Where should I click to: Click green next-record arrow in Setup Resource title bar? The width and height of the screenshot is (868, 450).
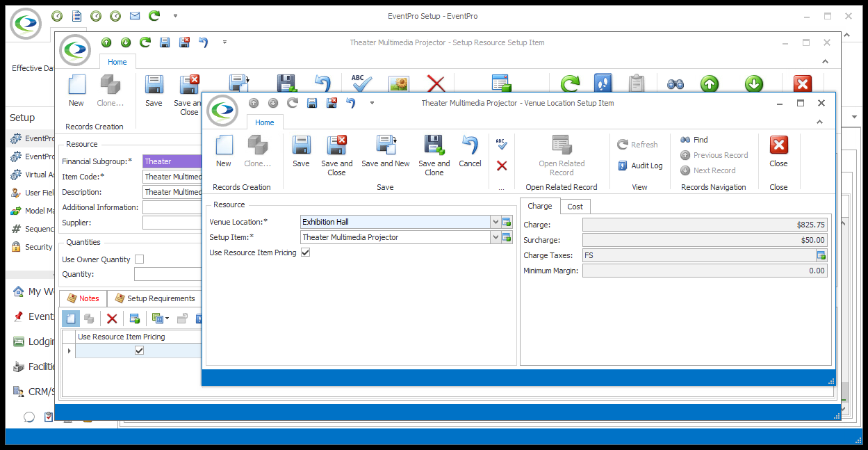pos(126,42)
